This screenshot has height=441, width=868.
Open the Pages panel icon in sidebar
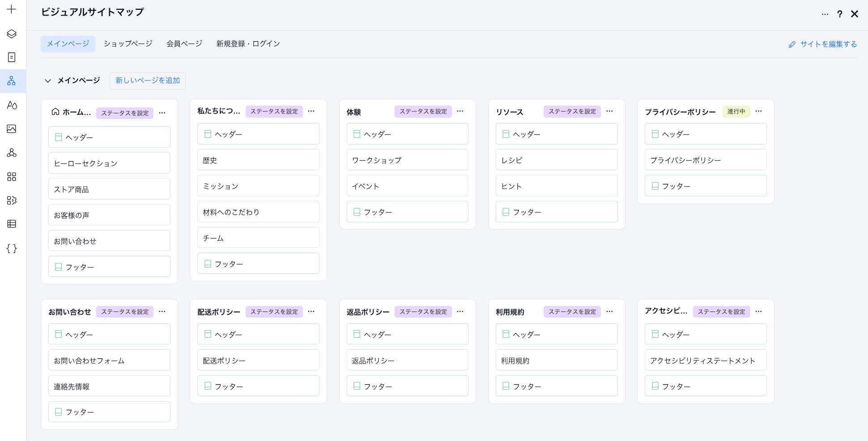tap(12, 57)
